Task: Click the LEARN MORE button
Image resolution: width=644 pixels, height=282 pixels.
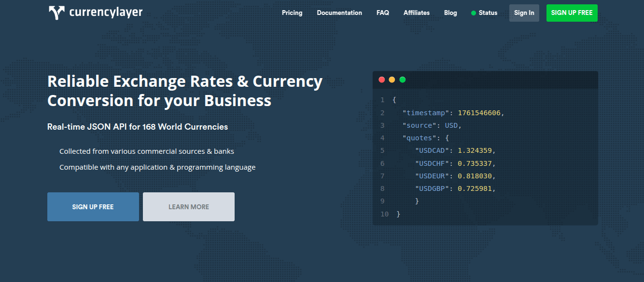Action: click(189, 207)
